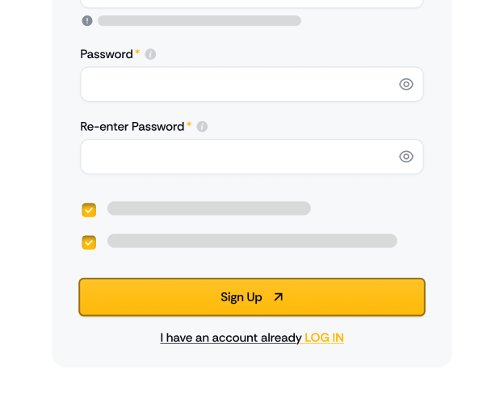Uncheck the second yellow checkbox

point(89,242)
